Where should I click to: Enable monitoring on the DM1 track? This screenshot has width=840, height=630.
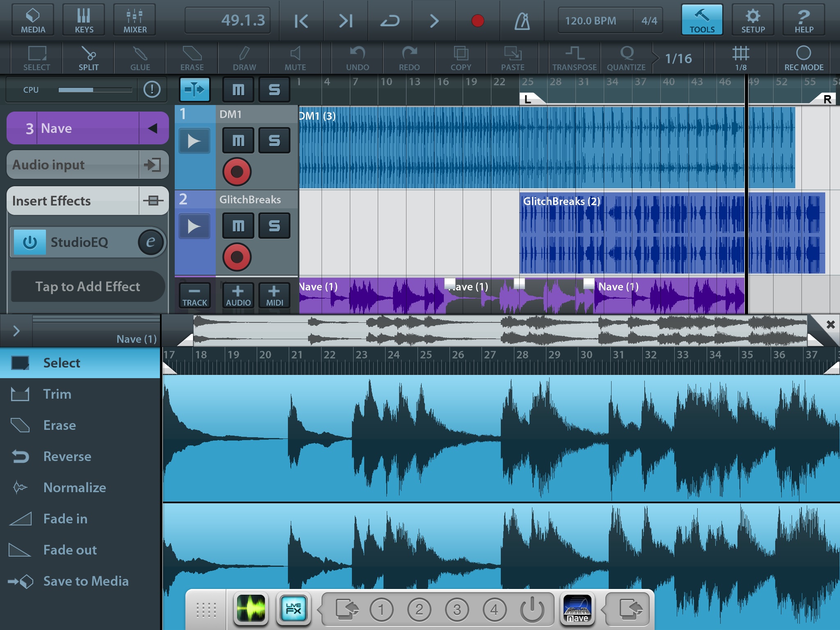coord(194,141)
